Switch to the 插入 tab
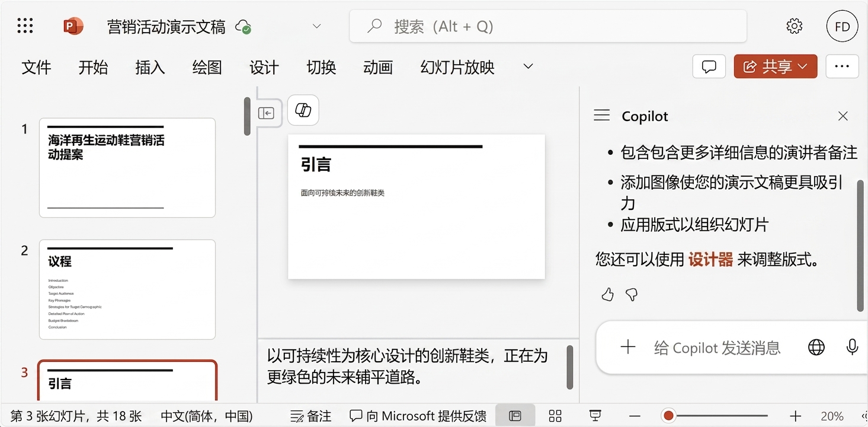 pyautogui.click(x=150, y=67)
